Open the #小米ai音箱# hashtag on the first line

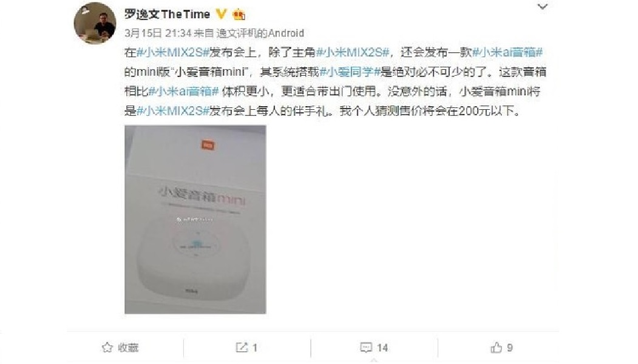click(507, 52)
